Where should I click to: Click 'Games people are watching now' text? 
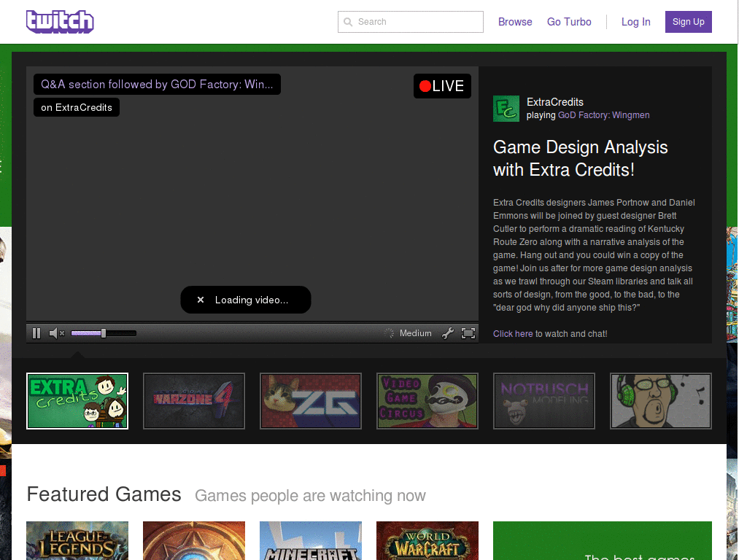click(x=310, y=496)
